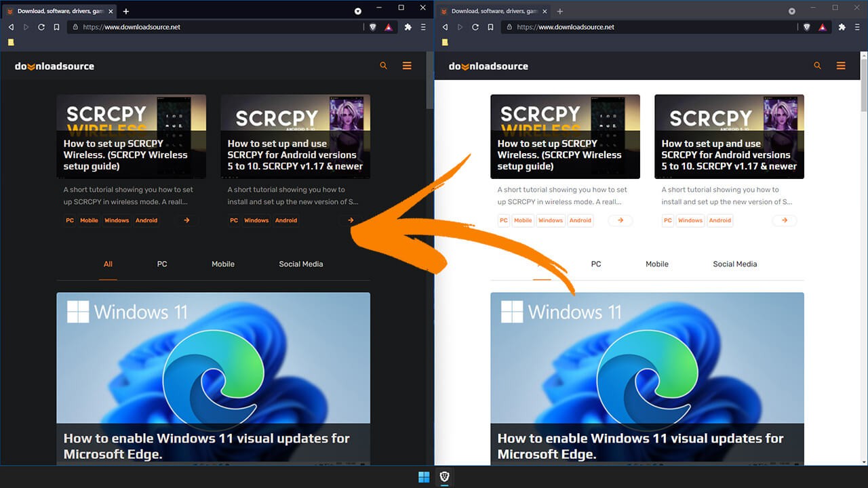Open hamburger menu on dark-mode page
The height and width of the screenshot is (488, 868).
407,66
